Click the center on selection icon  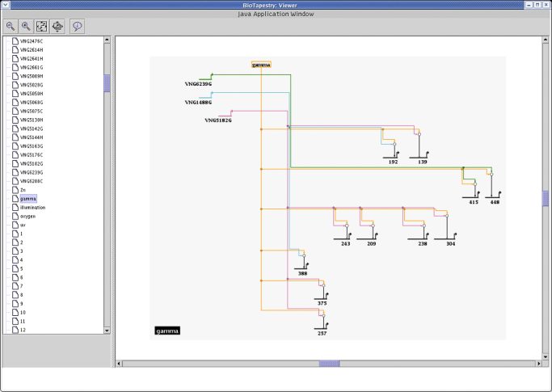(x=57, y=26)
